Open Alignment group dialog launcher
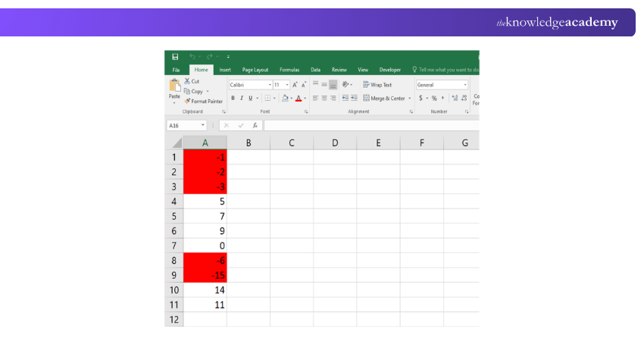Image resolution: width=644 pixels, height=341 pixels. click(411, 111)
